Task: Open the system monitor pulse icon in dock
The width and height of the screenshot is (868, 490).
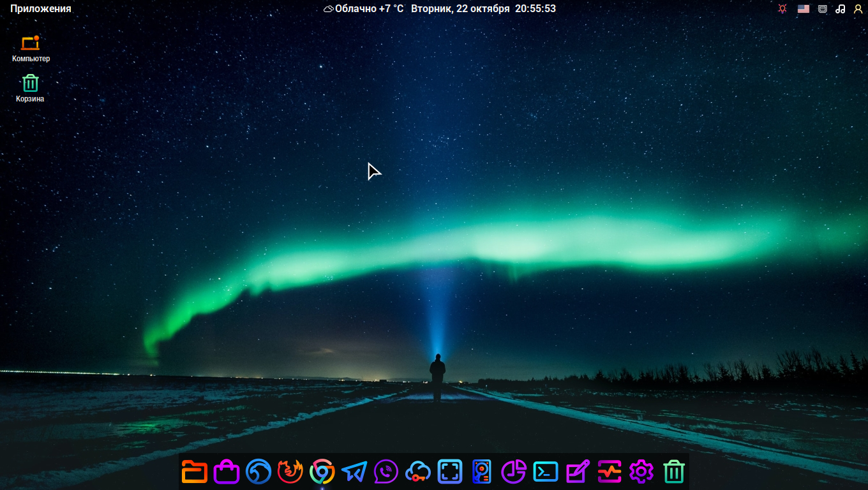Action: [610, 471]
